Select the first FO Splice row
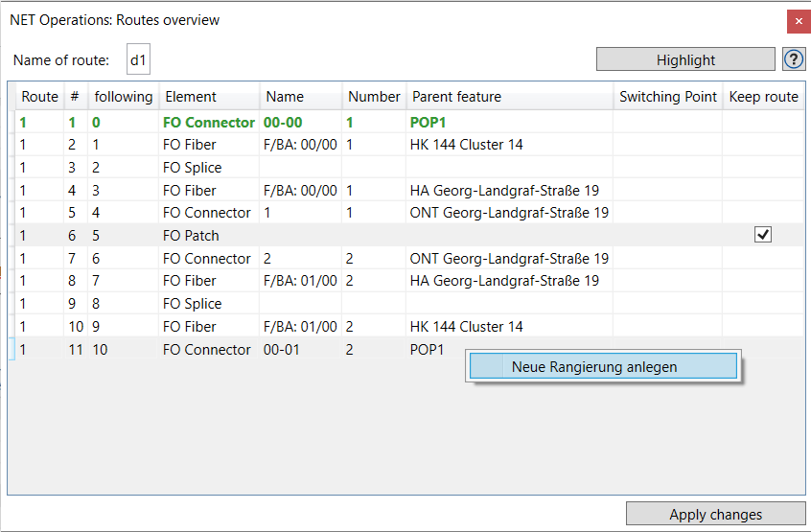Screen dimensions: 811x532 coord(409,167)
